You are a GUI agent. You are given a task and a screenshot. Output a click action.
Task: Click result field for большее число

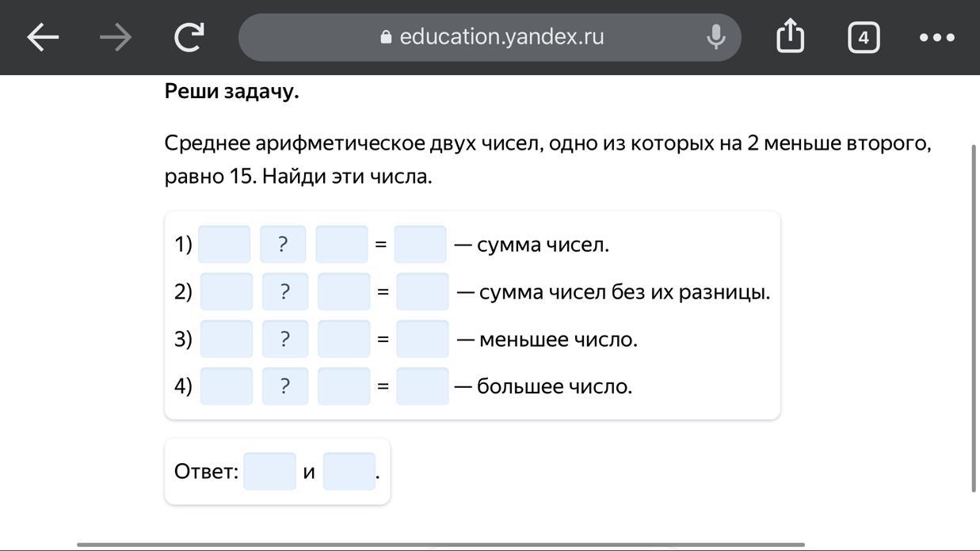point(422,386)
